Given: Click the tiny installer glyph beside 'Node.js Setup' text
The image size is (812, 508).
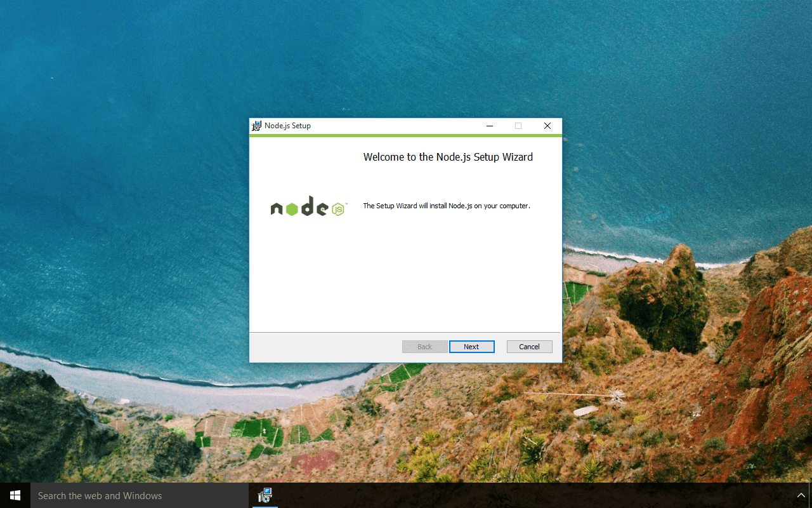Looking at the screenshot, I should pyautogui.click(x=256, y=126).
